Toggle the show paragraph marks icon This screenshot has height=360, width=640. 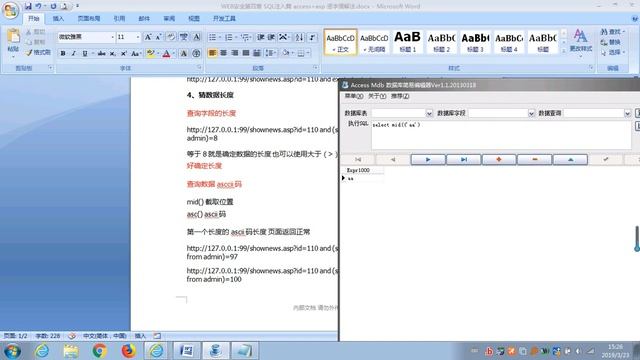click(312, 37)
